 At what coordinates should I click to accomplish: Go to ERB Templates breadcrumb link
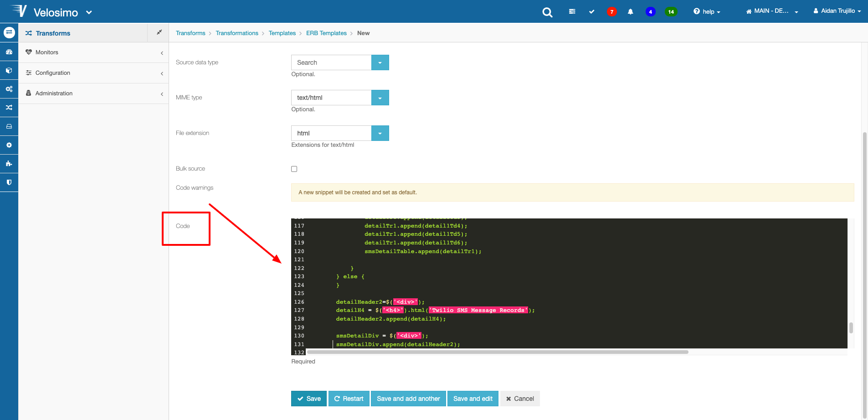coord(326,33)
